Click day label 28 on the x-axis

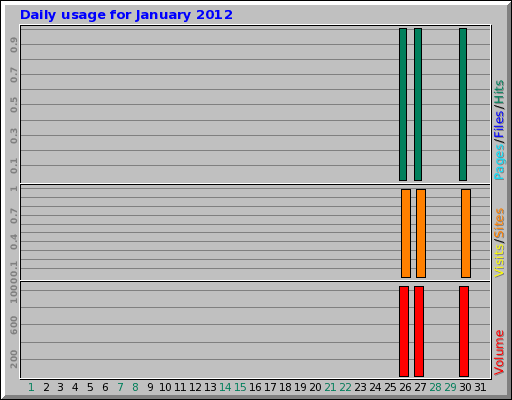point(435,387)
